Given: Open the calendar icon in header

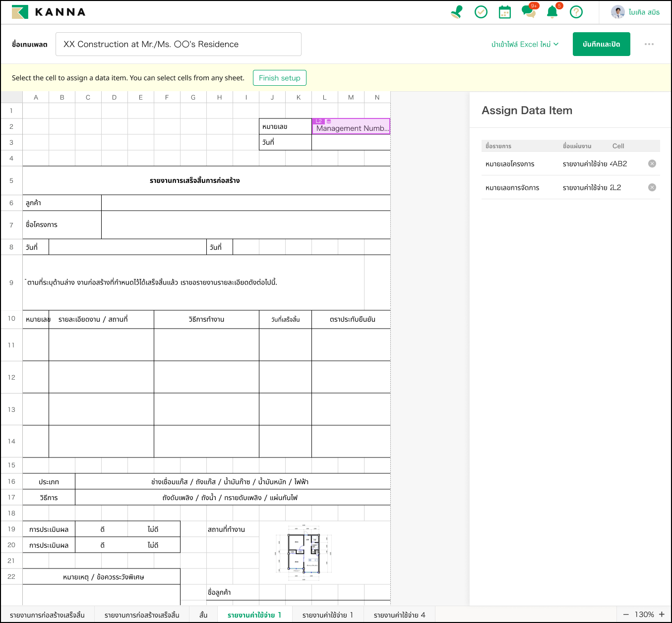Looking at the screenshot, I should (x=504, y=12).
